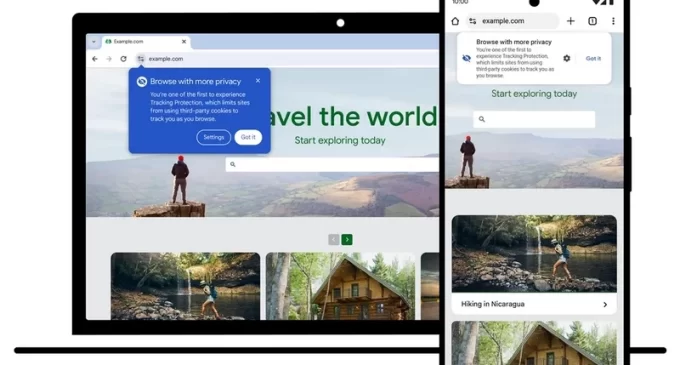The height and width of the screenshot is (365, 680).
Task: Tap the chevron beside Hiking in Nicaragua
Action: click(605, 305)
